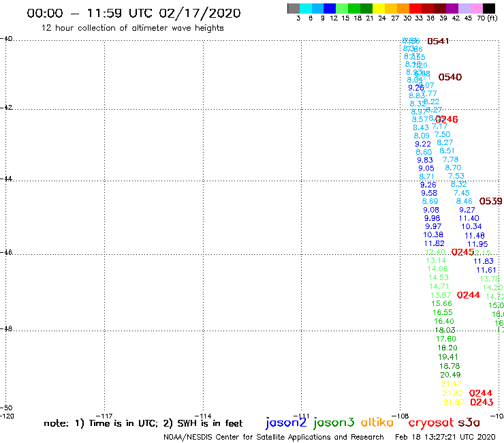This screenshot has height=443, width=504.
Task: Click the purple swatch in the color scale
Action: 452,8
